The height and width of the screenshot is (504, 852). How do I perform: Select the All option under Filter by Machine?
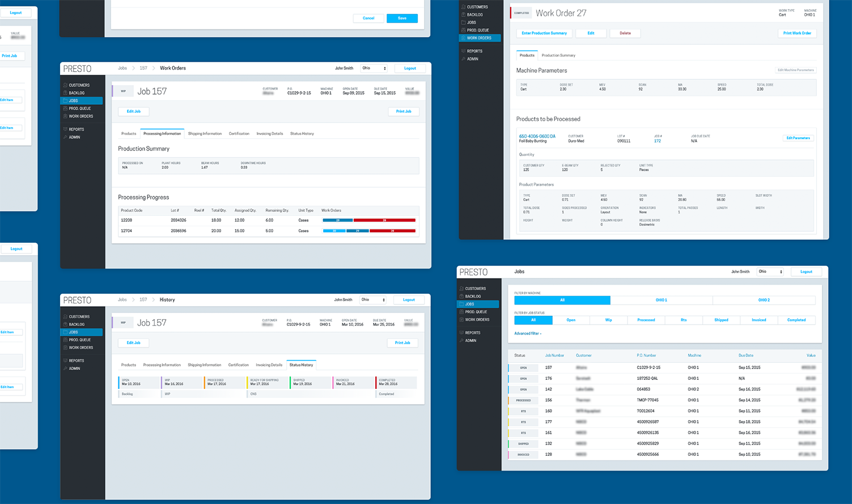(x=562, y=300)
